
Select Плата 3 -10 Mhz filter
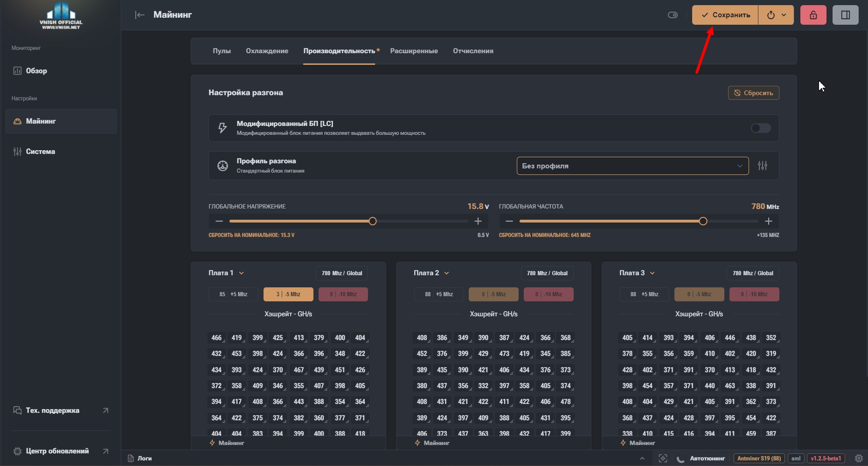pos(754,294)
